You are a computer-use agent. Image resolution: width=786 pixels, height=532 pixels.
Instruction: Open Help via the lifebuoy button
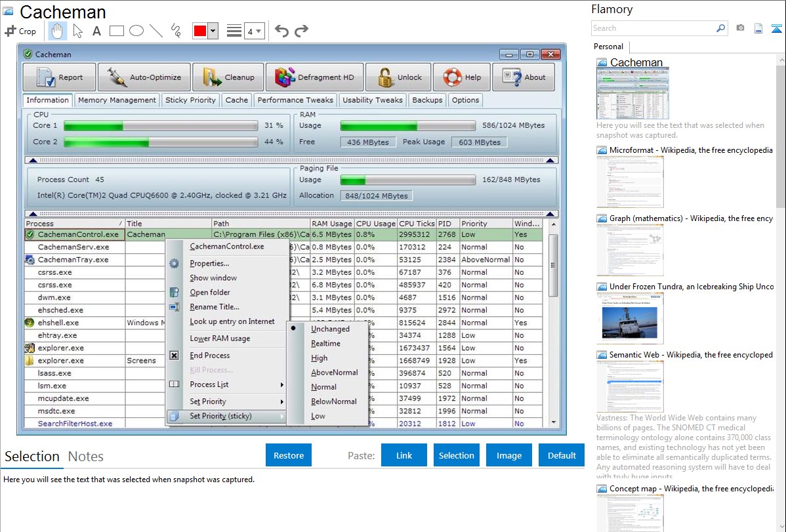click(461, 77)
